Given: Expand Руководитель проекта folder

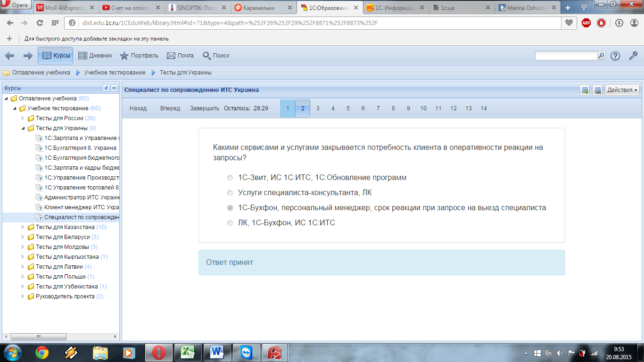Looking at the screenshot, I should [23, 296].
